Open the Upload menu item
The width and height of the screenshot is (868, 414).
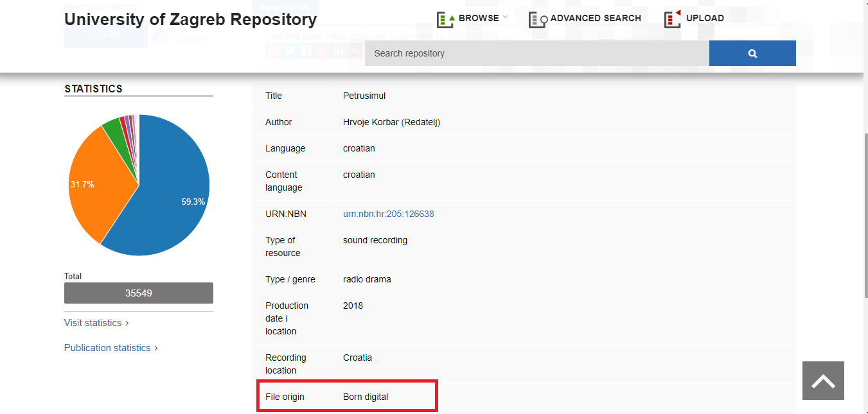click(704, 18)
